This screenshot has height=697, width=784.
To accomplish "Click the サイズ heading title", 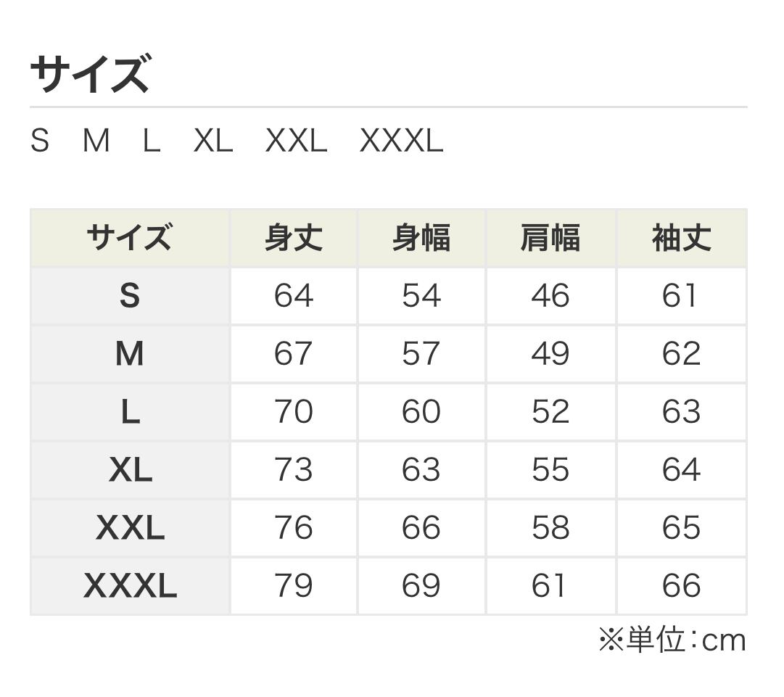I will click(x=90, y=75).
